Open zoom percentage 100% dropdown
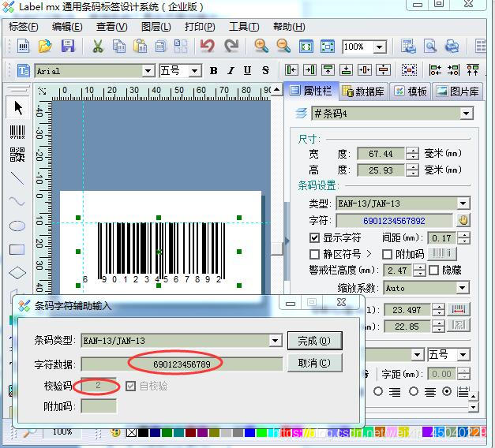Screen dimensions: 495x448 click(380, 47)
